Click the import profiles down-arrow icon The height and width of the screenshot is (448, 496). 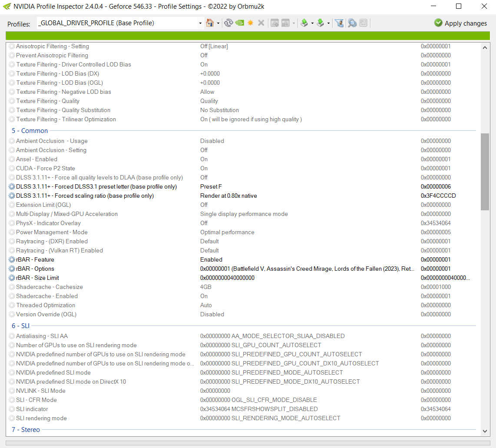point(320,23)
